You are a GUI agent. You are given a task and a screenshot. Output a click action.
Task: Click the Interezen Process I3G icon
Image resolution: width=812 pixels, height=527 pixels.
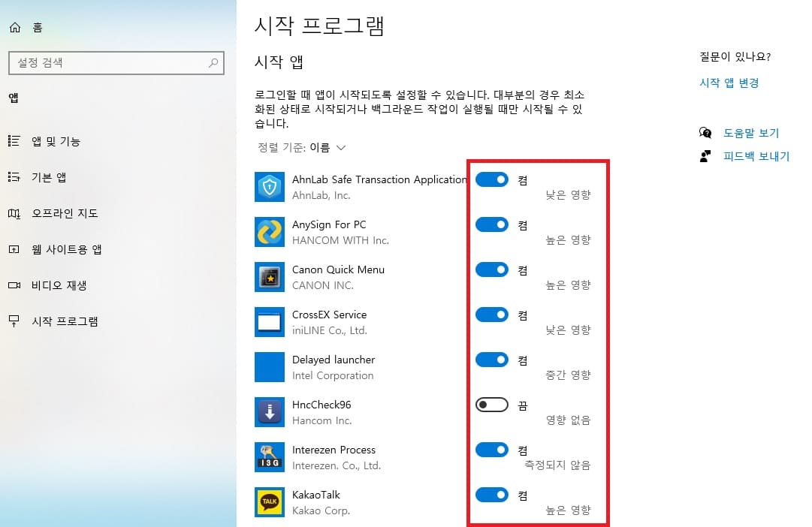click(x=269, y=457)
